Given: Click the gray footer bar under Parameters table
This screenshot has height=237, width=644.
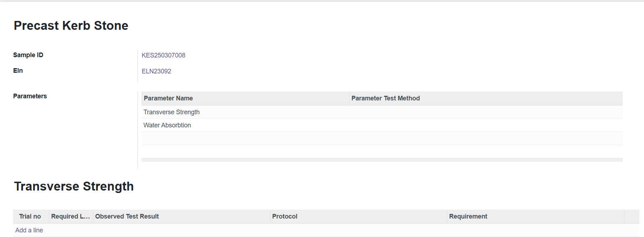Looking at the screenshot, I should (x=382, y=160).
